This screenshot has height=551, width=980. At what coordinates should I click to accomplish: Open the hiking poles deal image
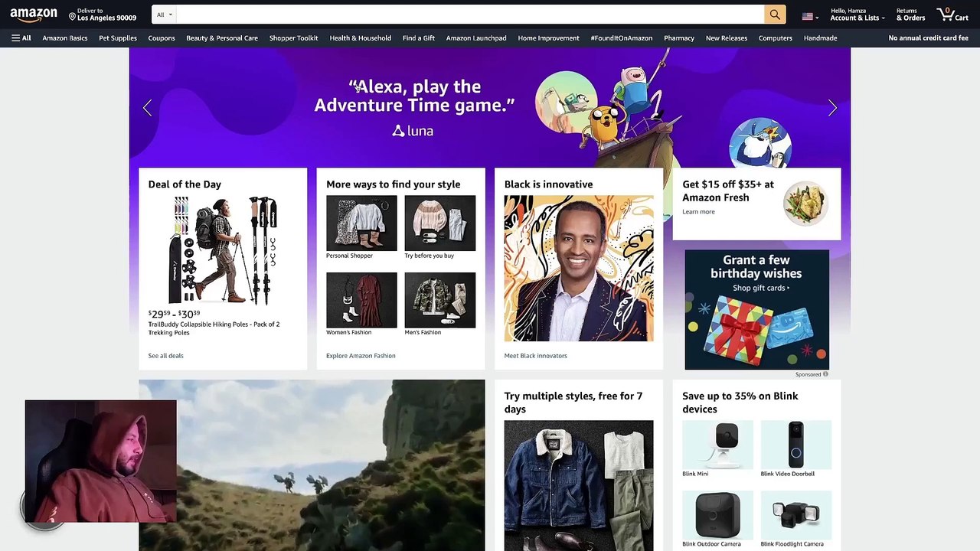(x=223, y=250)
